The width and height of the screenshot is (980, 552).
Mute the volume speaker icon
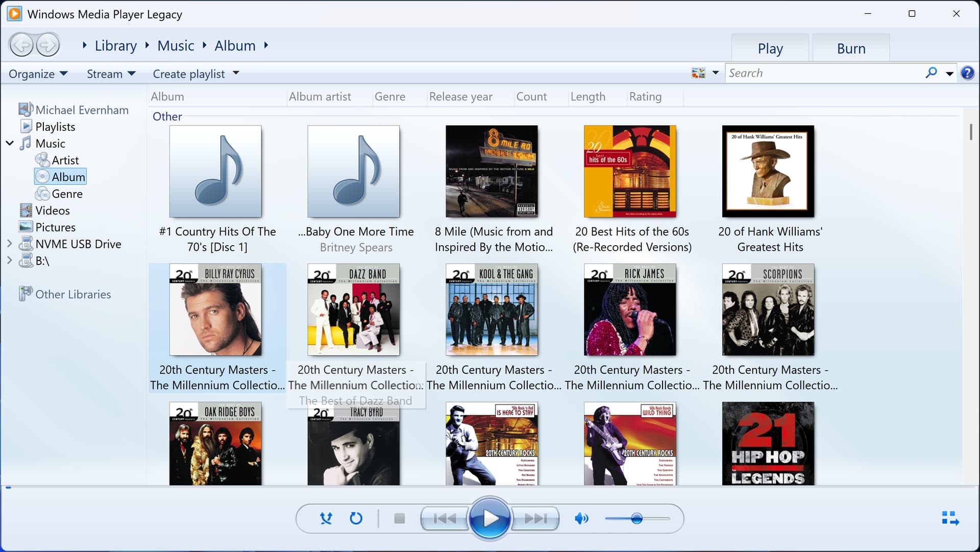tap(581, 519)
